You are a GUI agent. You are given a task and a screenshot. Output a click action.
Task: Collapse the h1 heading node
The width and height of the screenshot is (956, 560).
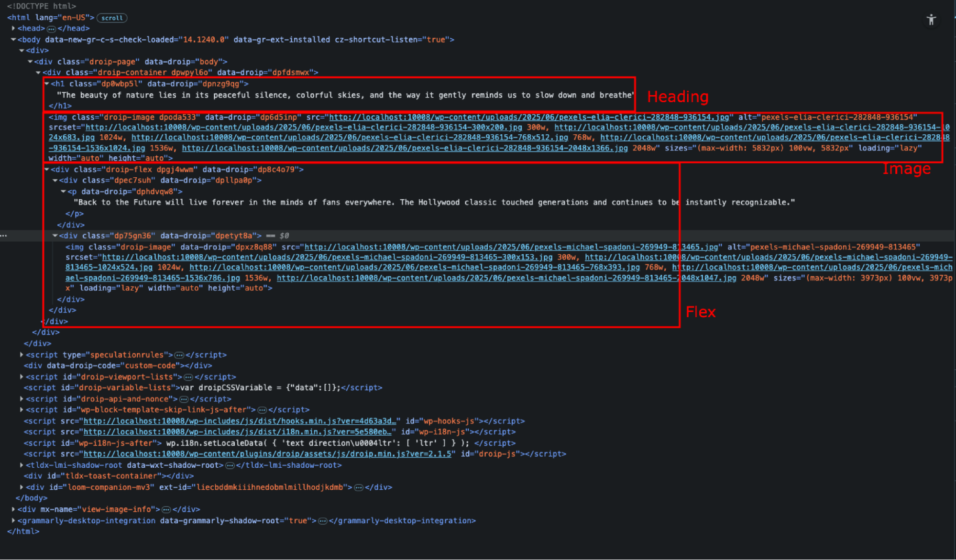pos(46,83)
